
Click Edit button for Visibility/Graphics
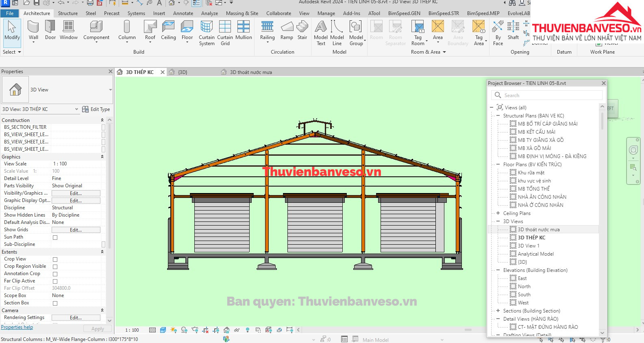pos(76,193)
